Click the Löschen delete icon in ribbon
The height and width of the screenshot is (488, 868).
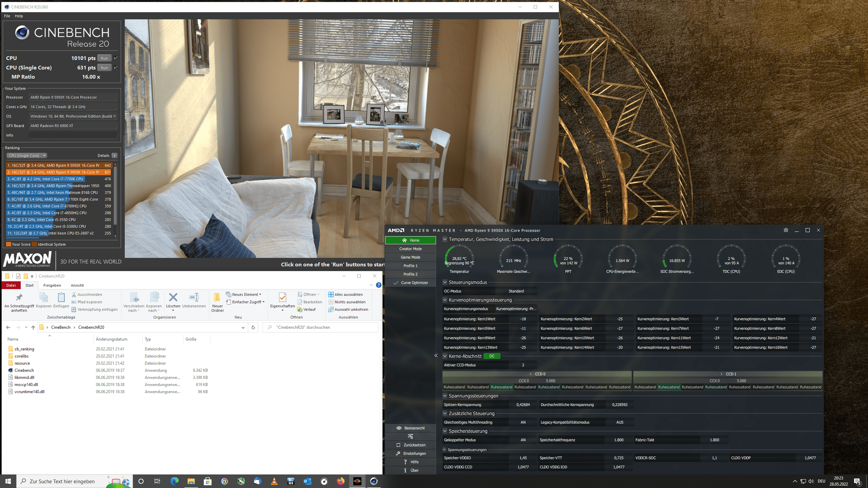(x=173, y=298)
